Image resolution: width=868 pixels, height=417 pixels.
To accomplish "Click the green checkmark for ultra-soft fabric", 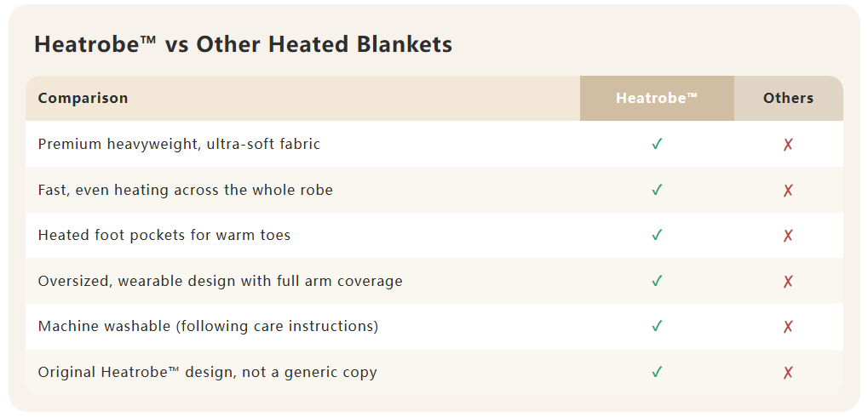I will (x=657, y=144).
